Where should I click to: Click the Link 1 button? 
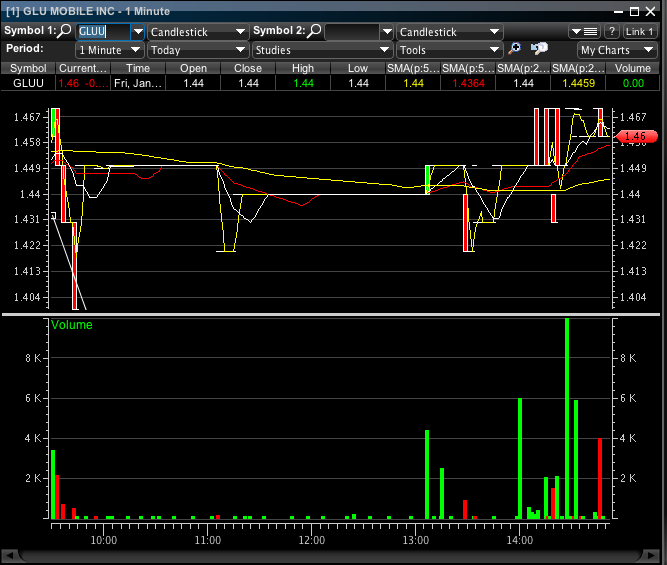pos(640,32)
